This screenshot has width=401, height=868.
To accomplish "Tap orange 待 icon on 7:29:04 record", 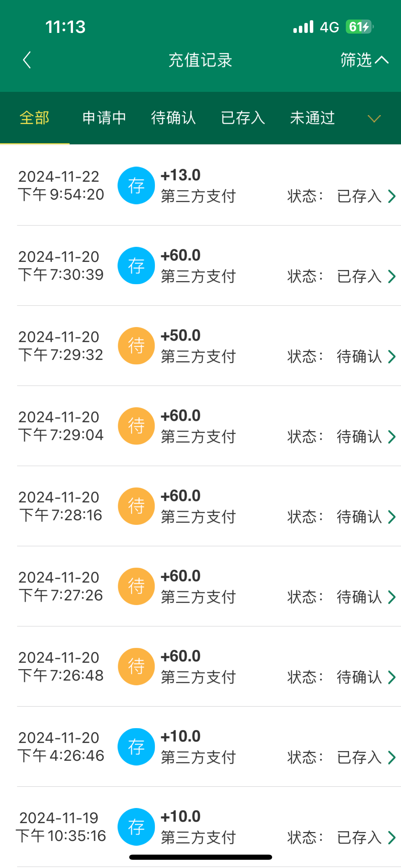I will (136, 426).
